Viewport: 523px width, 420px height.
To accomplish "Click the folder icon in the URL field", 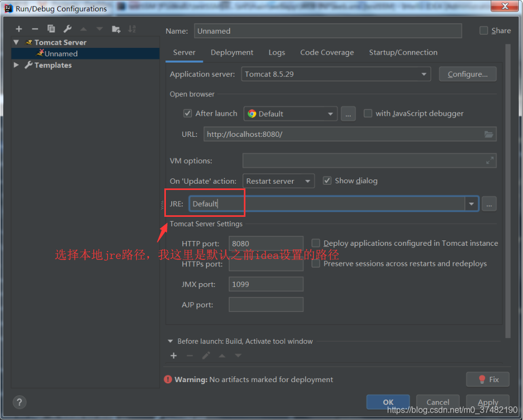I will click(x=489, y=134).
